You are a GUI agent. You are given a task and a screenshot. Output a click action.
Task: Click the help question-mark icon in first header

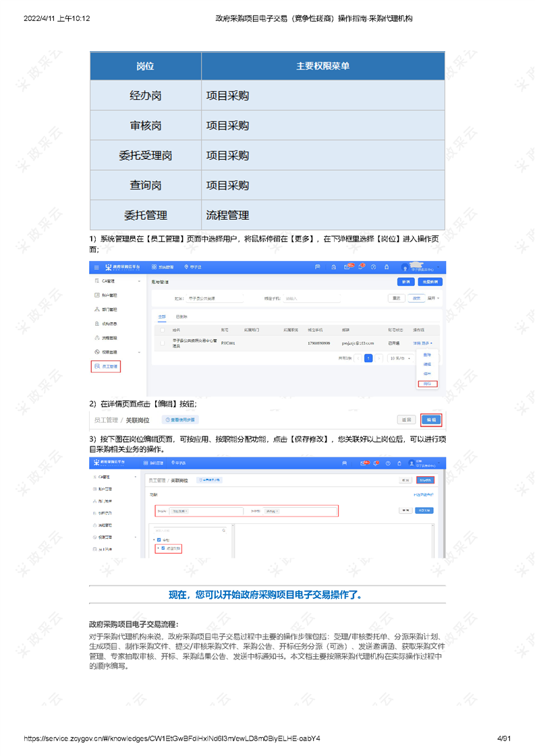click(x=373, y=268)
